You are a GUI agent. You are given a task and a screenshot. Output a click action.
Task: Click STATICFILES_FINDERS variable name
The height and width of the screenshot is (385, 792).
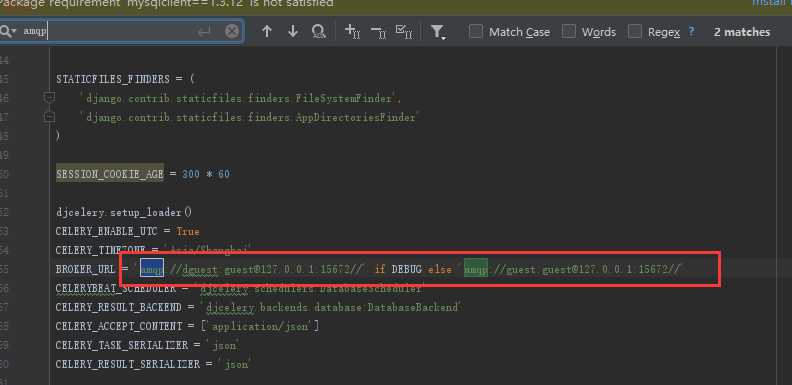113,79
